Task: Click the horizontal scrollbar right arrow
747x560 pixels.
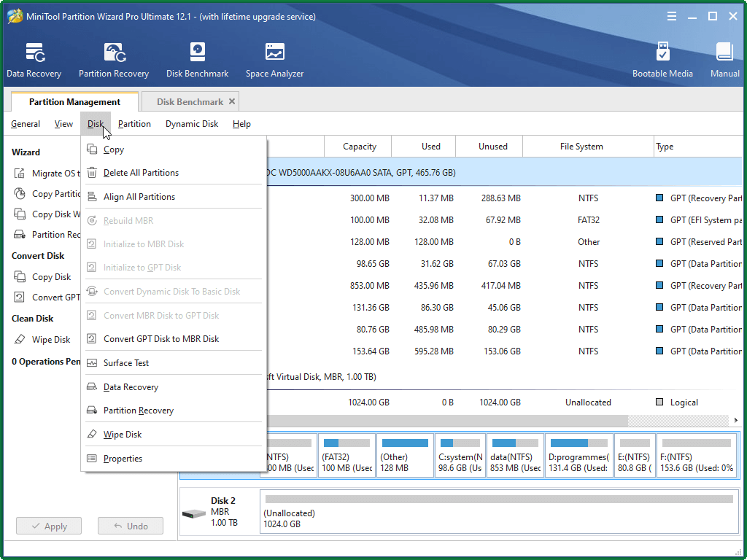Action: 736,421
